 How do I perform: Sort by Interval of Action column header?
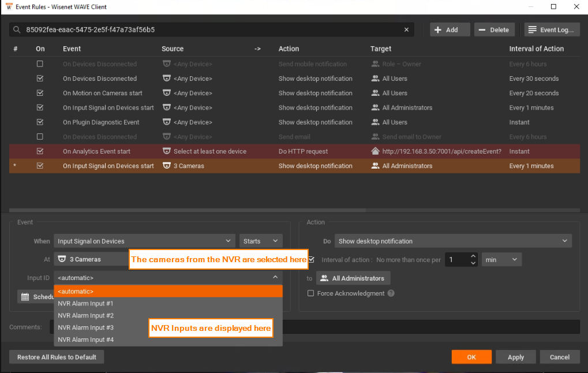click(536, 49)
